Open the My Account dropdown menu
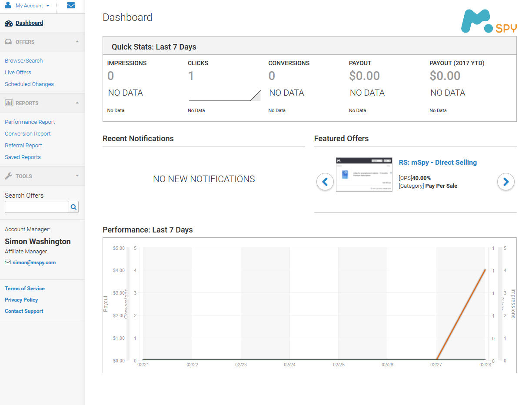Image resolution: width=532 pixels, height=405 pixels. click(32, 6)
